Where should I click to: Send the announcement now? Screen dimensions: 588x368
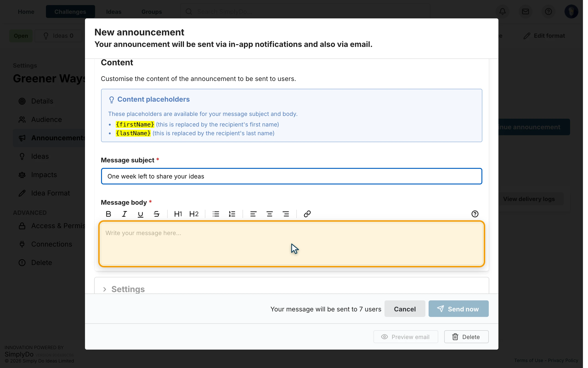[458, 309]
